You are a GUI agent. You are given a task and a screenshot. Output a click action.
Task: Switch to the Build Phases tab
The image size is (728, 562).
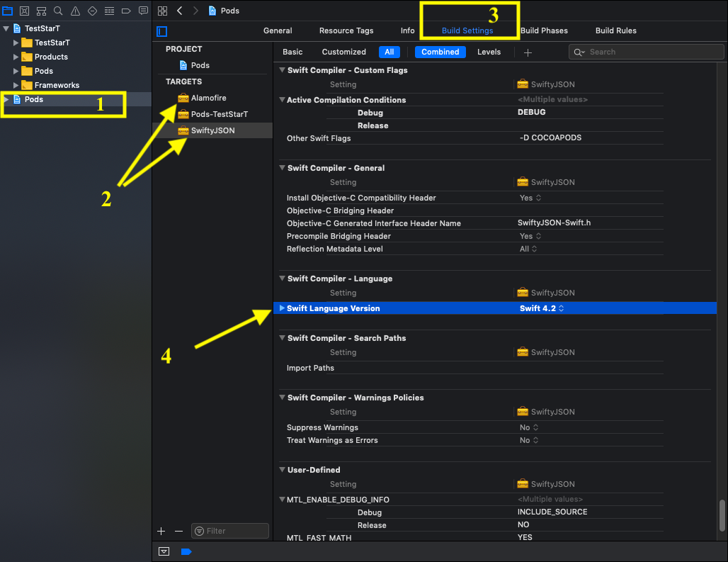point(544,30)
